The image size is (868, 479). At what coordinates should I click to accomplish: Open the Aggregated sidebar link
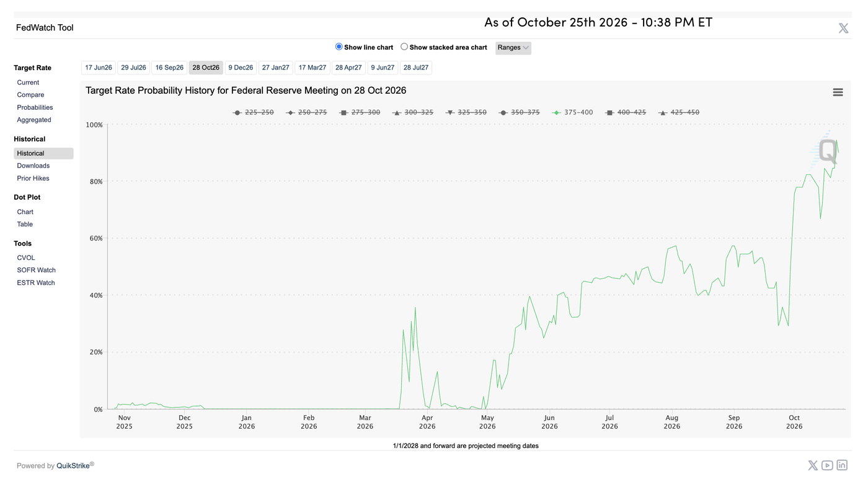click(34, 120)
